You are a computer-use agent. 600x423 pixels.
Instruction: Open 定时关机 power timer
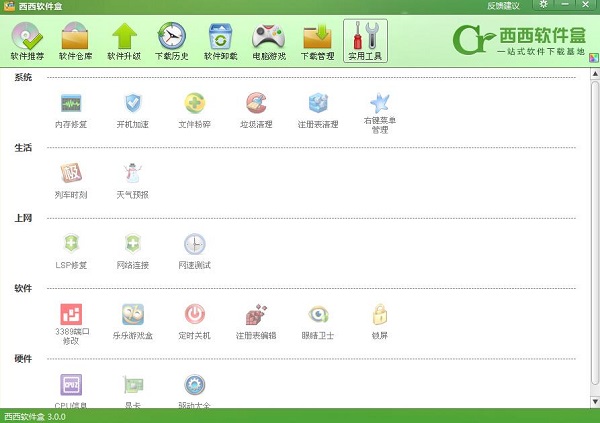(x=195, y=322)
